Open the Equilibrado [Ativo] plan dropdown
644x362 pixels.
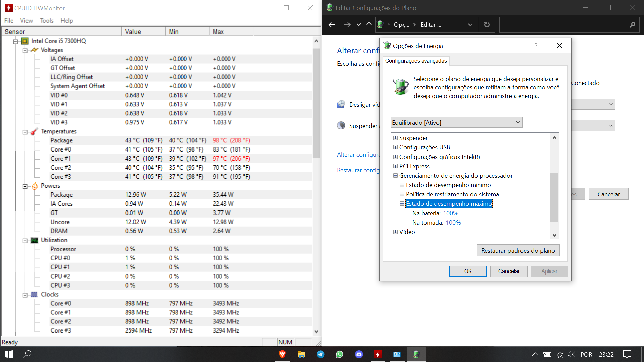pyautogui.click(x=457, y=122)
